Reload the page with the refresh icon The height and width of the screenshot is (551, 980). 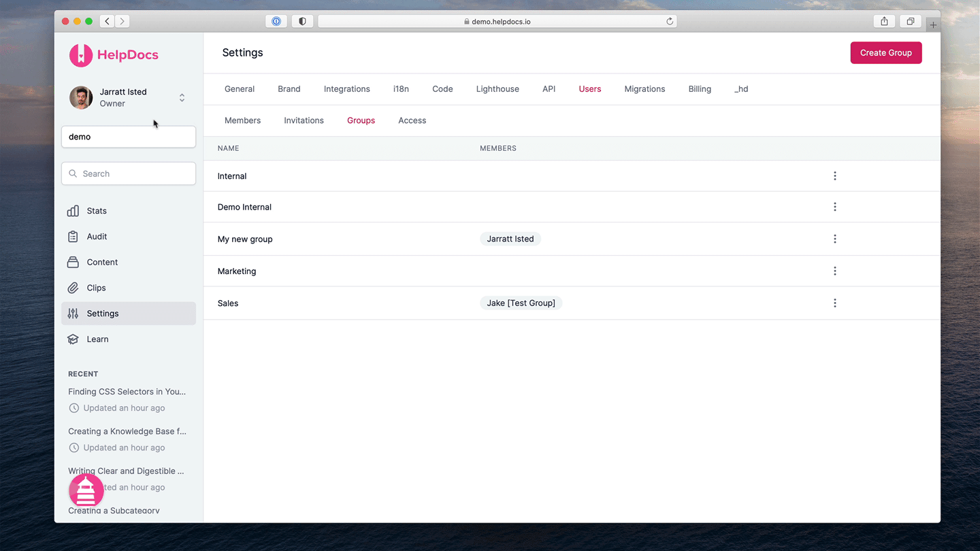pyautogui.click(x=670, y=21)
